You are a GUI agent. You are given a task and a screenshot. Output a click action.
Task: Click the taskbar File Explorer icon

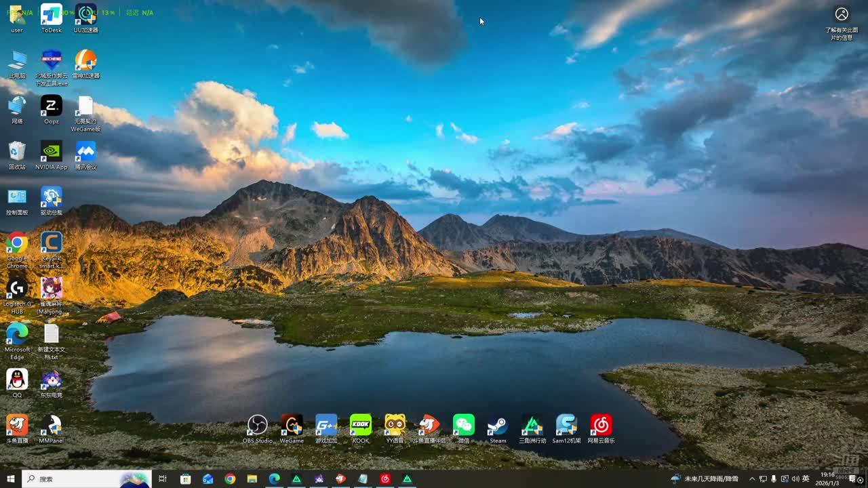(x=252, y=479)
